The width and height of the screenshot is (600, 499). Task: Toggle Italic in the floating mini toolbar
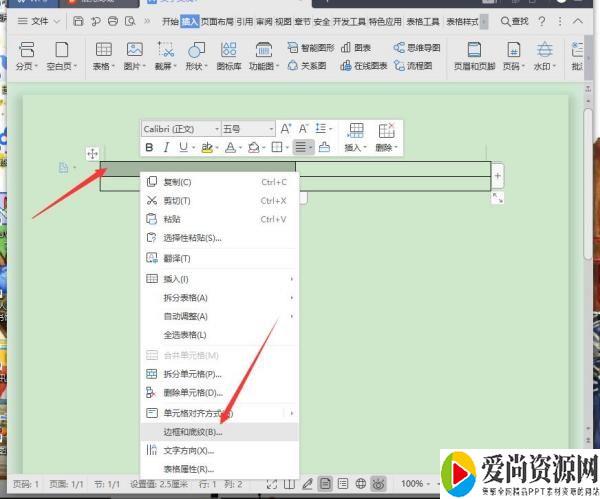[x=166, y=147]
